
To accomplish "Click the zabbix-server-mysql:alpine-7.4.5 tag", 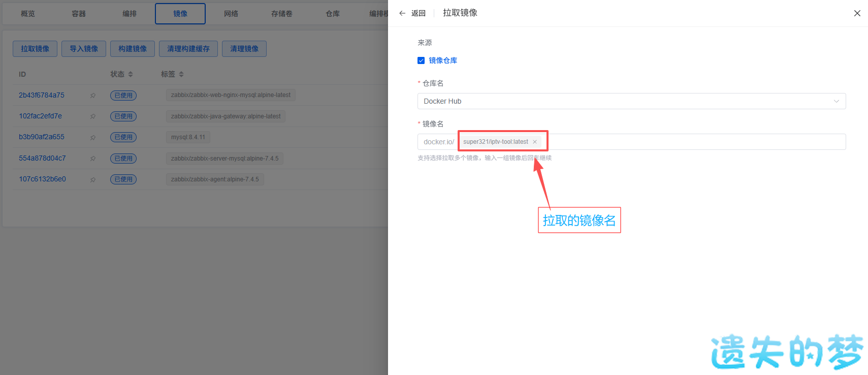I will [224, 159].
